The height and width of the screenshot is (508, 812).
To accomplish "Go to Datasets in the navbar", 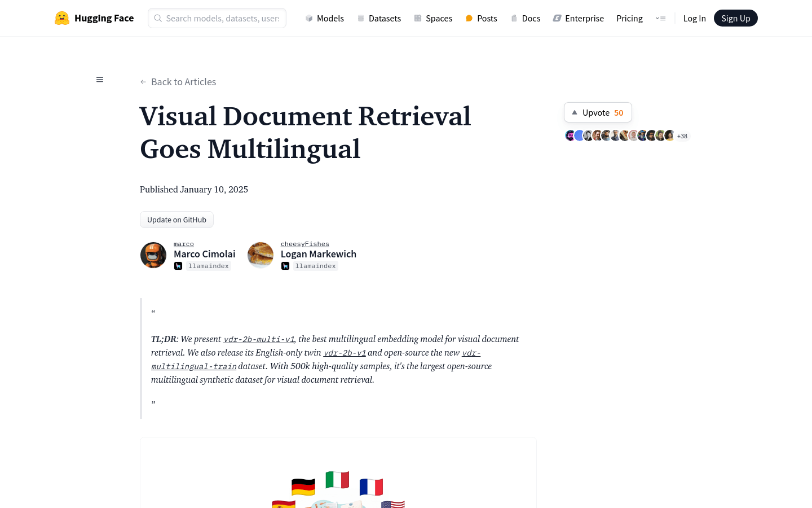I will 379,18.
